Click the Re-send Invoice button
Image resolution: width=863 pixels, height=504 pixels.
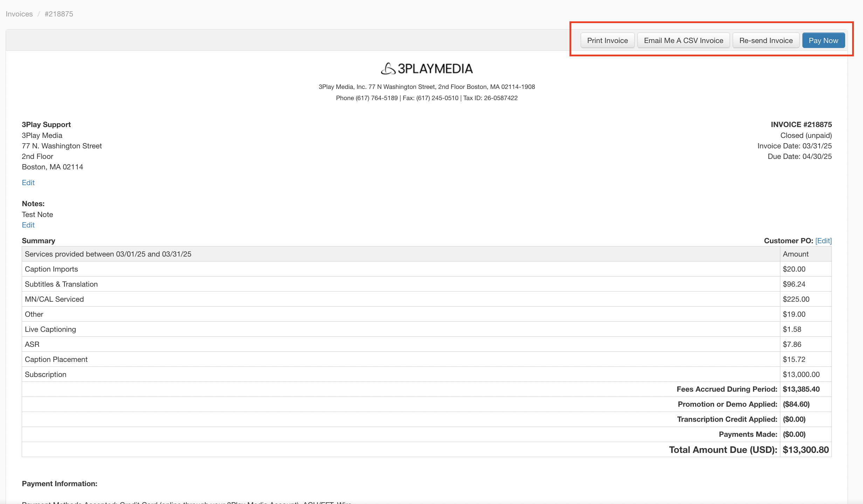click(x=766, y=41)
